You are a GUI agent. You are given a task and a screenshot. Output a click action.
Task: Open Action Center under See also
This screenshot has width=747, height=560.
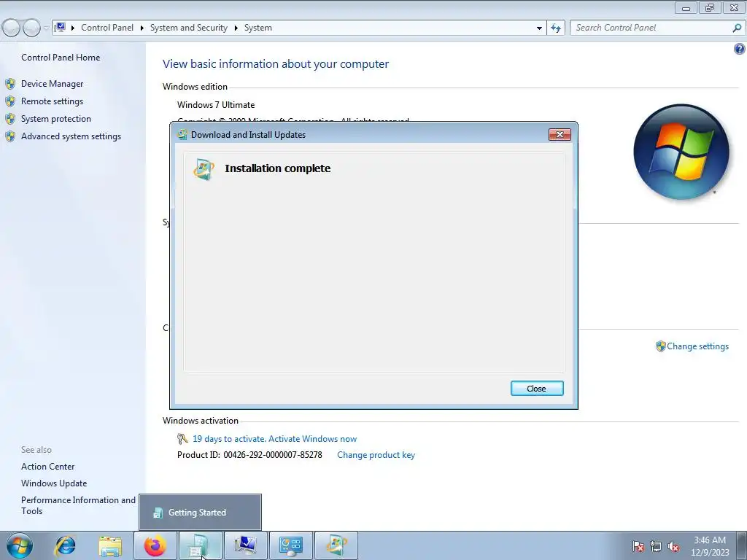coord(47,467)
